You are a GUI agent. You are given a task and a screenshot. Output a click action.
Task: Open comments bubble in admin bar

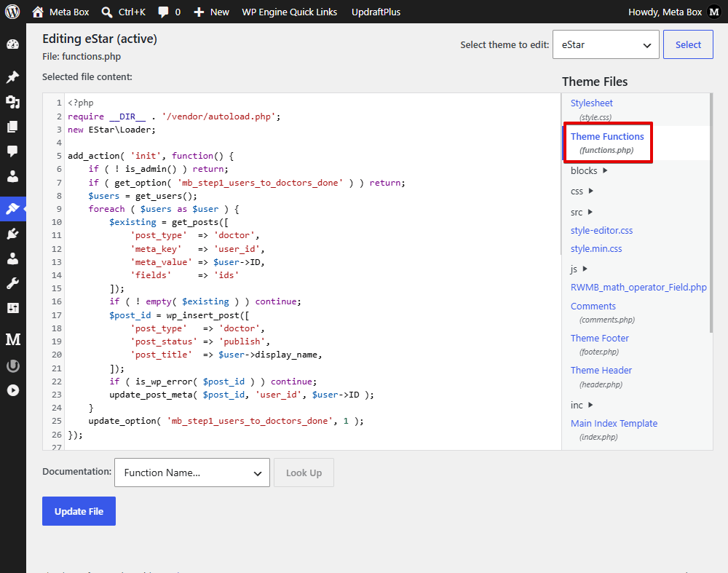point(163,12)
